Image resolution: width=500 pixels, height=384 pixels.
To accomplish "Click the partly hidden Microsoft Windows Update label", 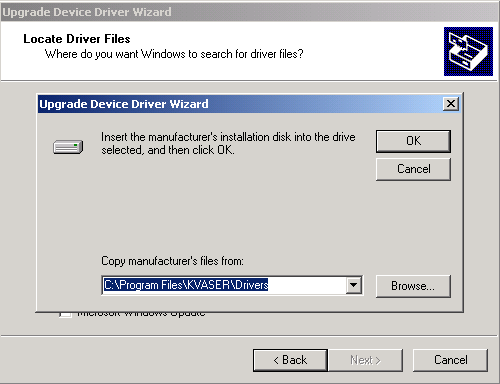I will point(141,315).
